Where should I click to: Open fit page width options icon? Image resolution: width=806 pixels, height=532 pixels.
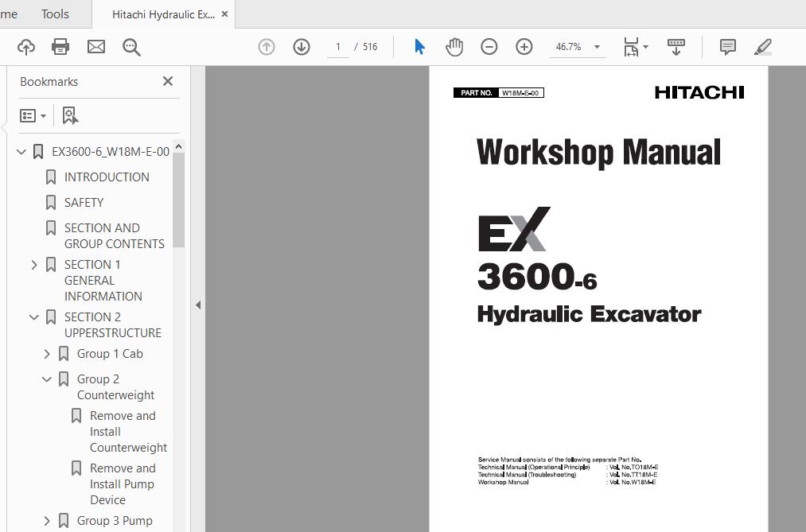pyautogui.click(x=631, y=47)
